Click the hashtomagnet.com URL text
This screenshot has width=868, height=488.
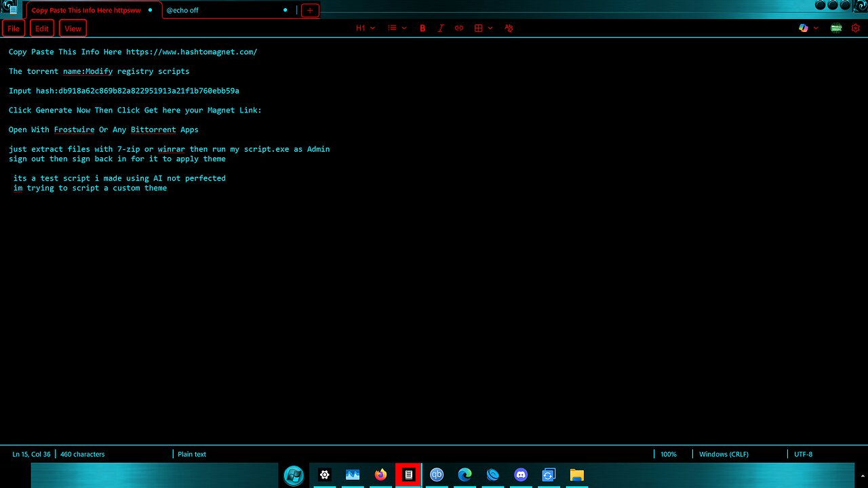click(x=192, y=52)
